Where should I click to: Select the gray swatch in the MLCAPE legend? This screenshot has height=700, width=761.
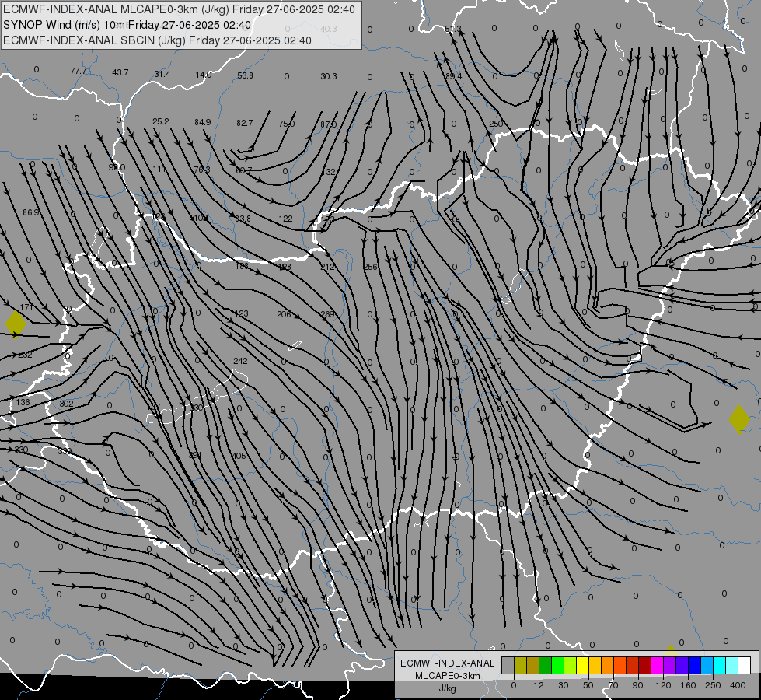(508, 666)
